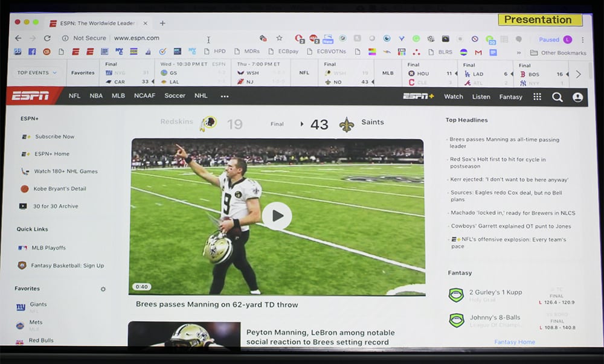Bookmark this page with the star icon
Viewport: 604px width, 364px height.
tap(279, 38)
